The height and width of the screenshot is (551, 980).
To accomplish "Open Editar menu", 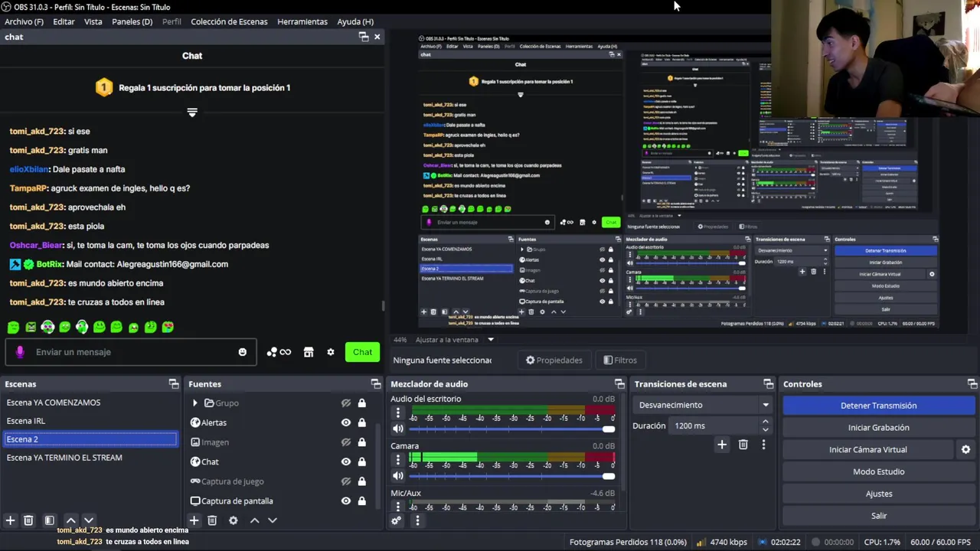I will (64, 21).
